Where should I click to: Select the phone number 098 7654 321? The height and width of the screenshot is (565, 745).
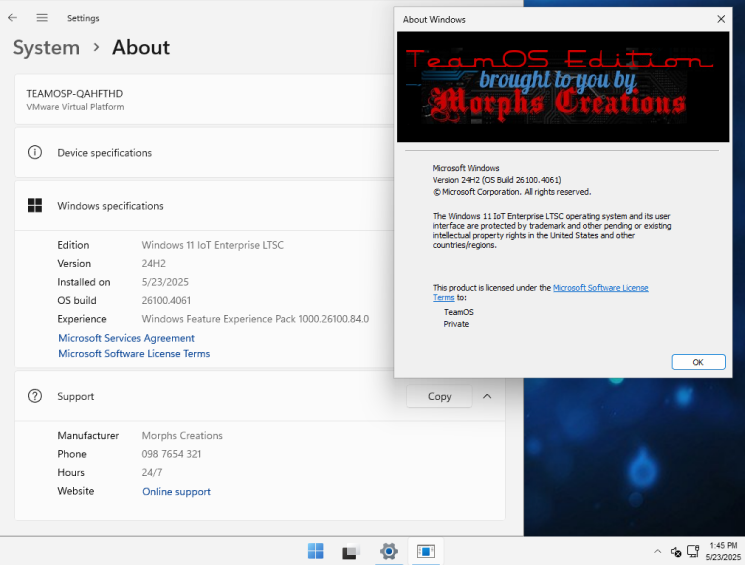pyautogui.click(x=171, y=454)
